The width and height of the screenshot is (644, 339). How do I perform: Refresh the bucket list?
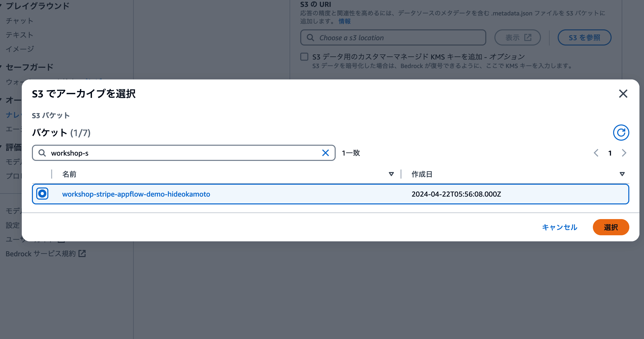coord(621,132)
